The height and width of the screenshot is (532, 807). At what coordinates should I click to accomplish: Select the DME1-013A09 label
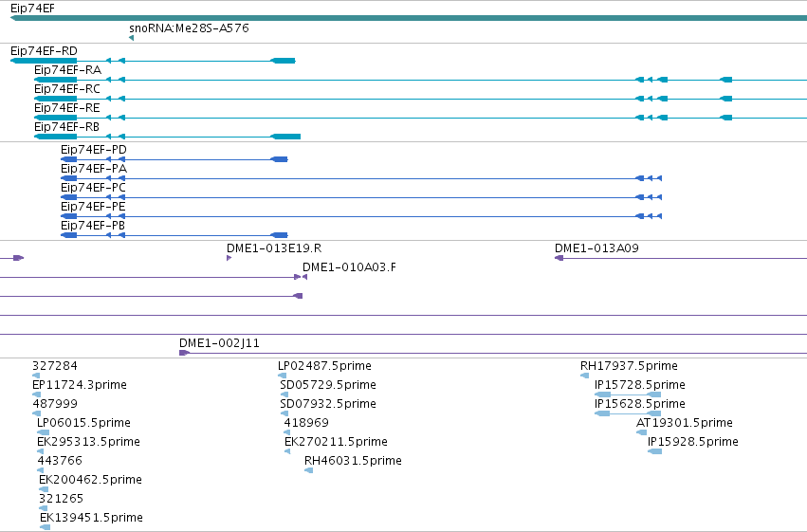pos(596,248)
